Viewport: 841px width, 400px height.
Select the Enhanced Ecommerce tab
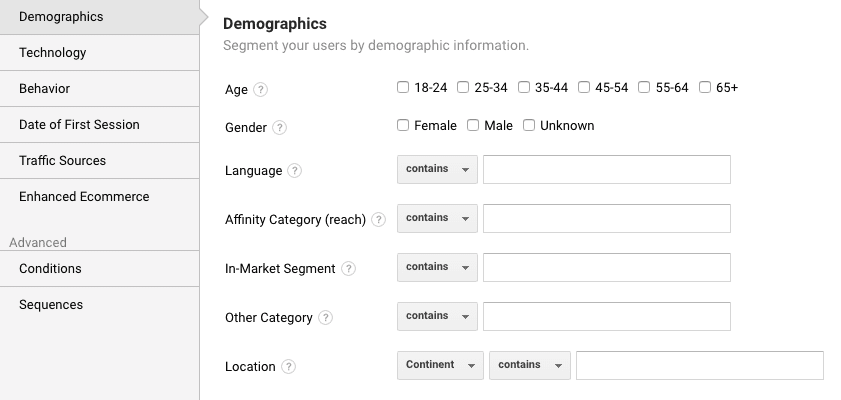point(84,197)
